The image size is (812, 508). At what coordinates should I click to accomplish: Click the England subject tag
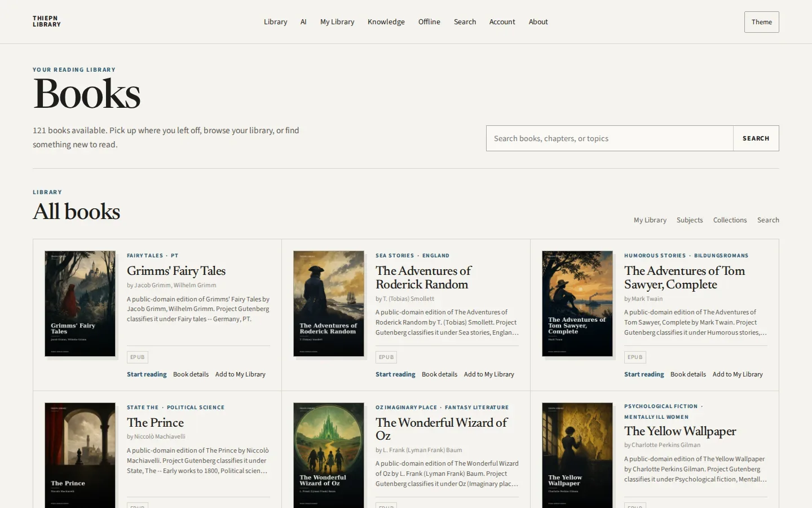pos(436,256)
